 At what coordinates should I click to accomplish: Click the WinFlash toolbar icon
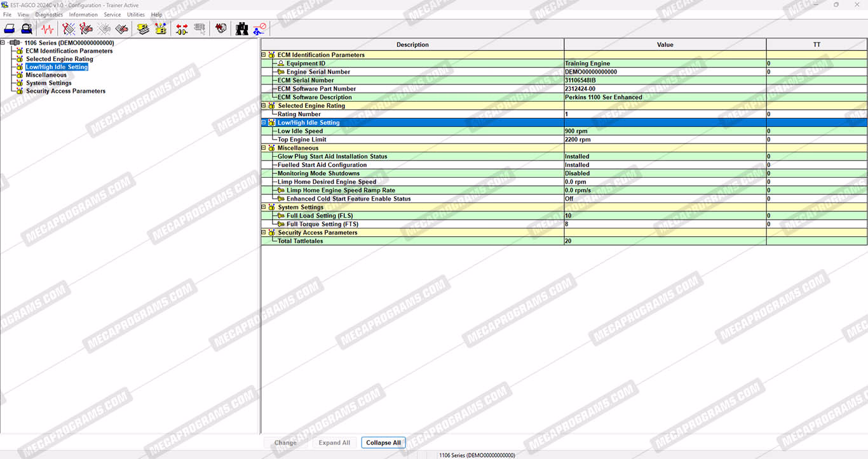coord(220,29)
